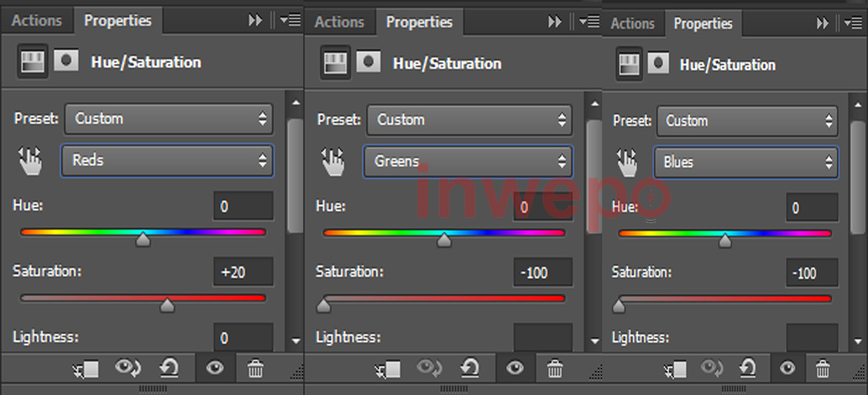
Task: Open Preset dropdown above the Blues selector
Action: click(747, 121)
